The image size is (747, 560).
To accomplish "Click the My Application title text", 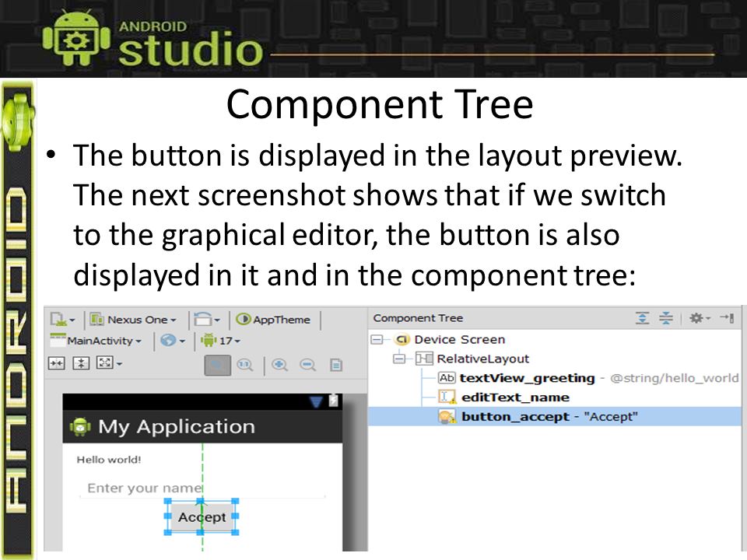I will (177, 427).
